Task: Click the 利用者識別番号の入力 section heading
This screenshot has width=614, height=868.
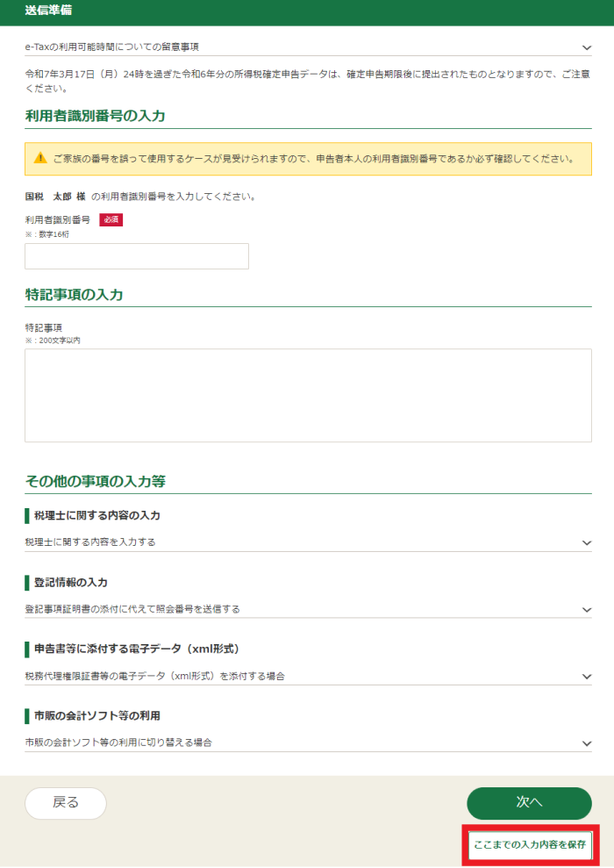Action: tap(95, 116)
